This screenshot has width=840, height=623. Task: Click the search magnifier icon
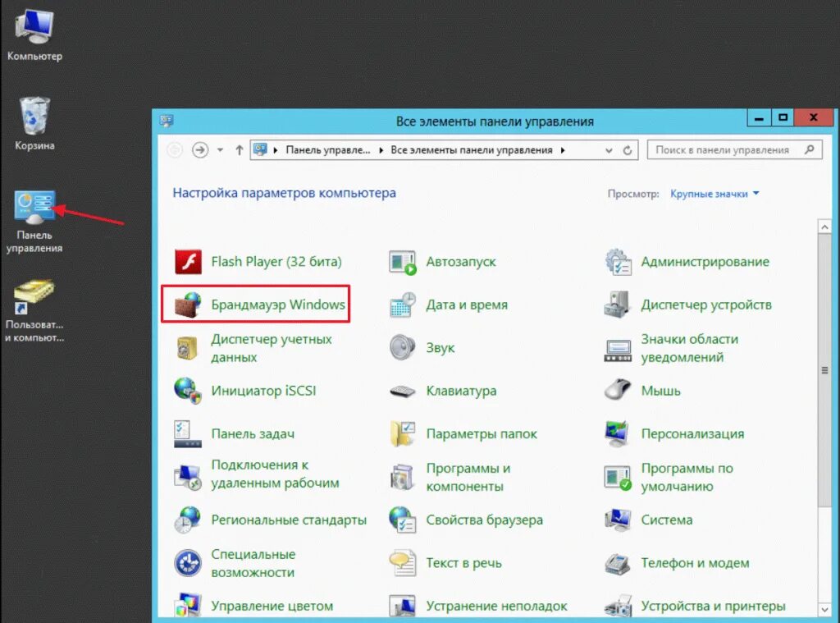810,149
